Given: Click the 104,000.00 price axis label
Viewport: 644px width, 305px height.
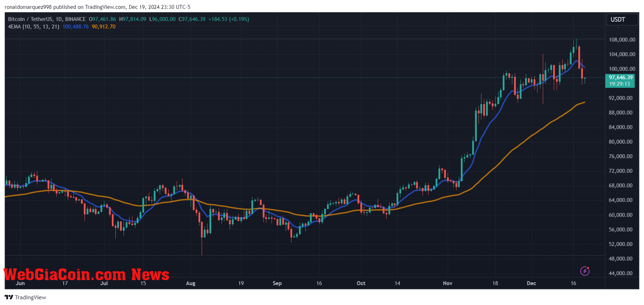Looking at the screenshot, I should (x=622, y=54).
